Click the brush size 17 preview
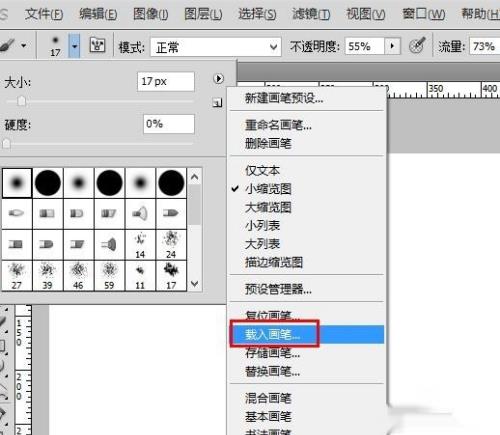The image size is (500, 435). point(55,46)
